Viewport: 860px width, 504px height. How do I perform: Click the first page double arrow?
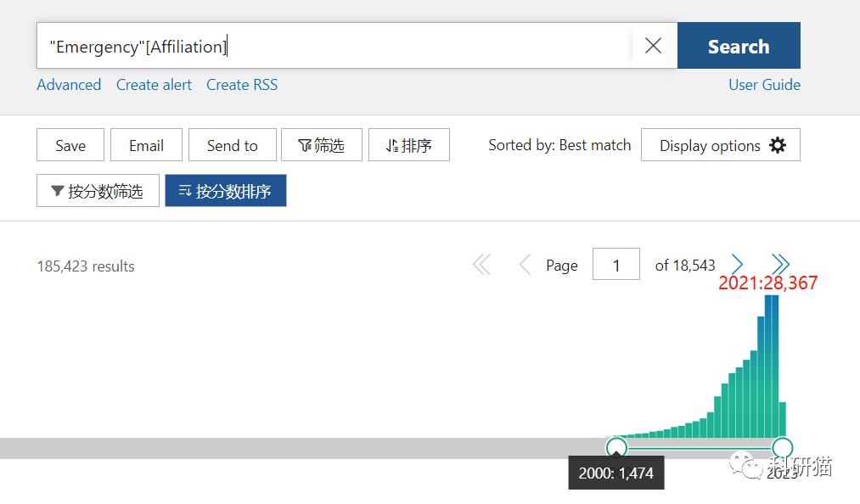pyautogui.click(x=481, y=266)
